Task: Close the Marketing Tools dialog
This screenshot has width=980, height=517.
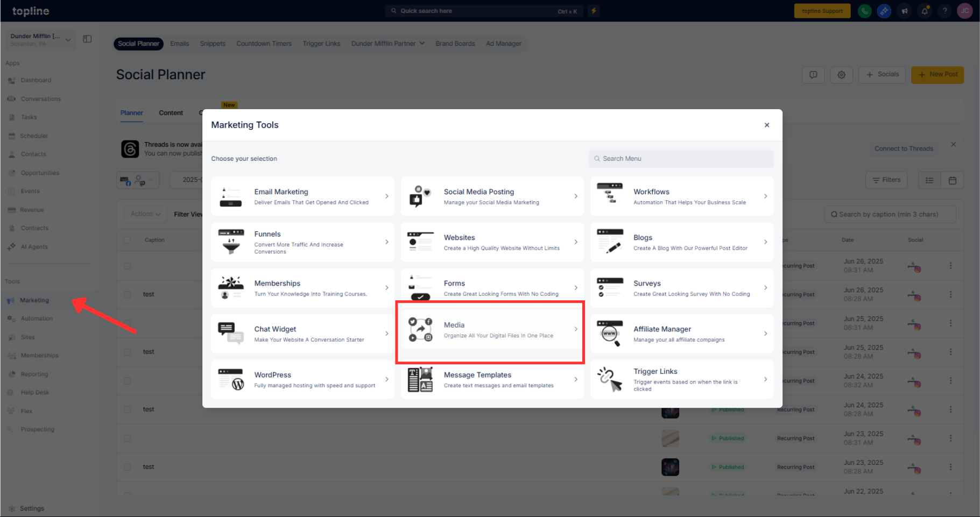Action: (767, 125)
